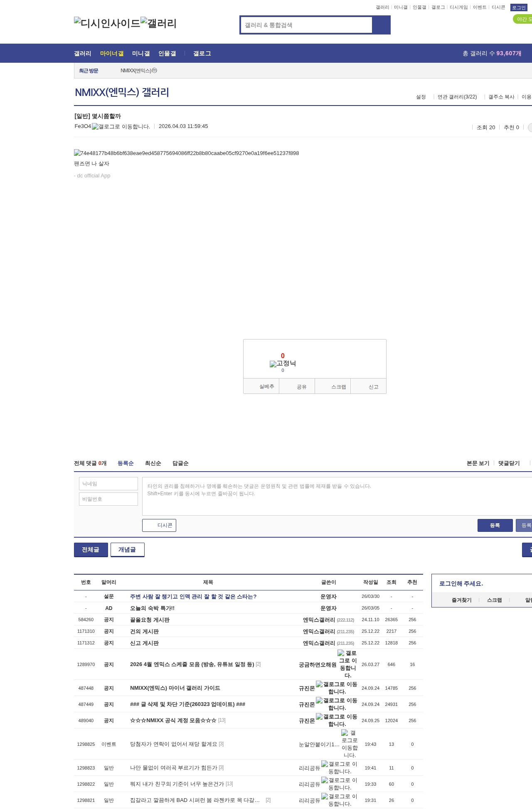
Task: Open the 오늘의 숙박 특가!! ad post
Action: tap(152, 608)
